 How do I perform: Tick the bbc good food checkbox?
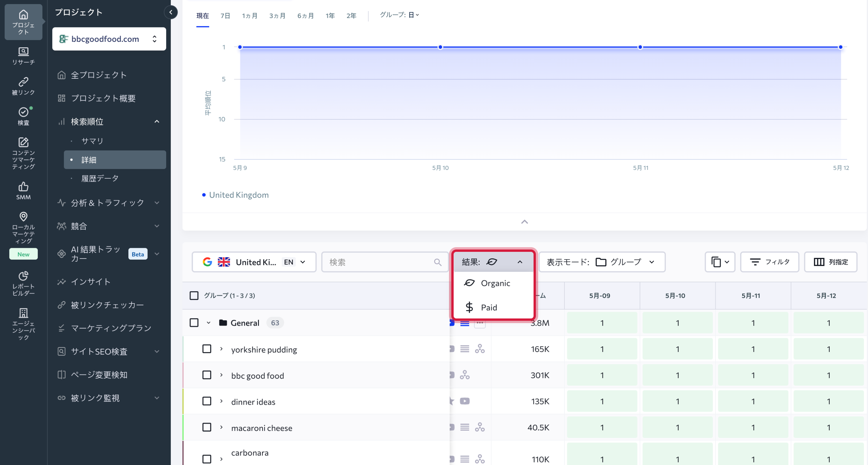coord(207,375)
